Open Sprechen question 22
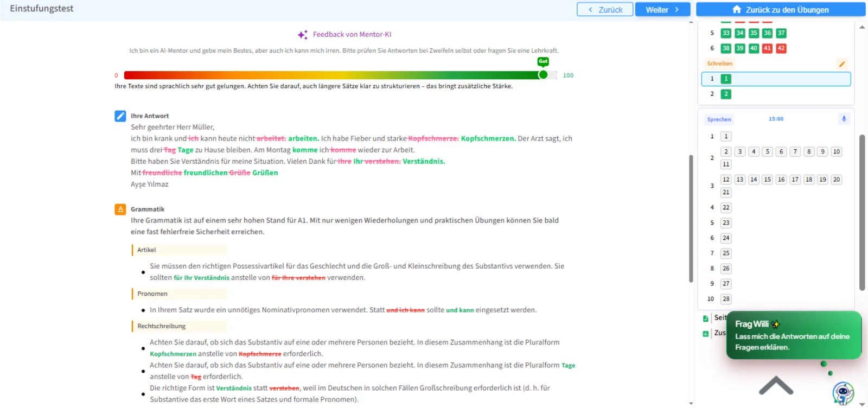The image size is (868, 408). [x=726, y=208]
